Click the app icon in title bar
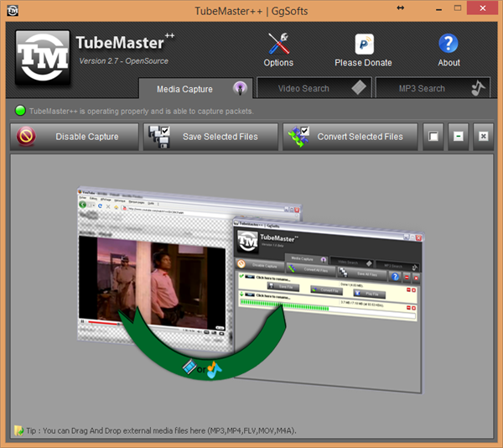This screenshot has height=448, width=503. click(x=13, y=8)
